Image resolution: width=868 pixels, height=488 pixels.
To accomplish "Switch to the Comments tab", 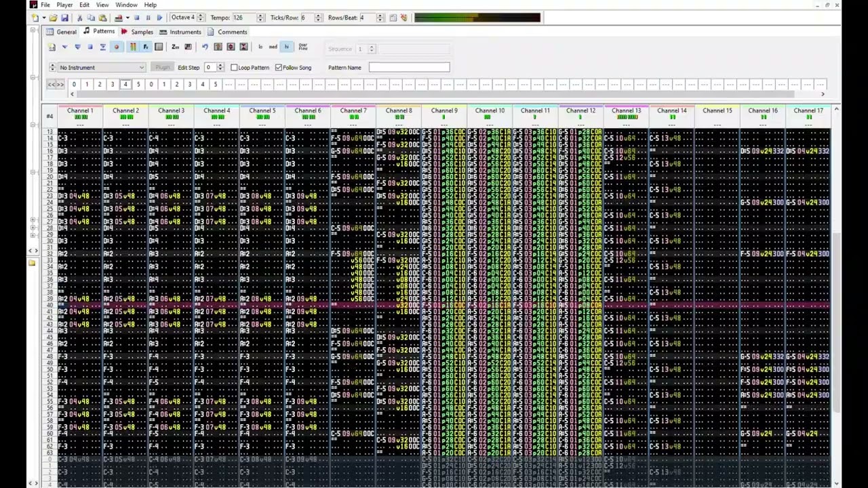I will [x=228, y=32].
